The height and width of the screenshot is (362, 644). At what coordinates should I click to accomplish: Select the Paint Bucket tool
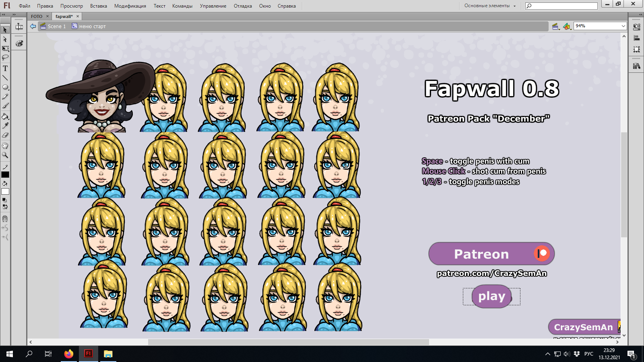pyautogui.click(x=5, y=117)
